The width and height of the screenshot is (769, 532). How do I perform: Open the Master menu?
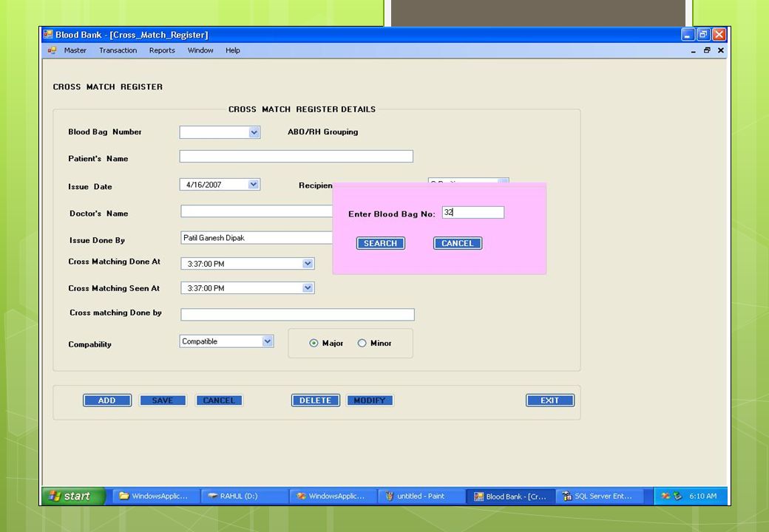75,50
